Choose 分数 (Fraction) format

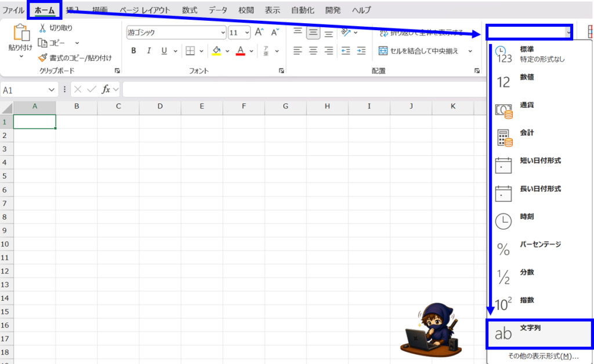[x=539, y=277]
